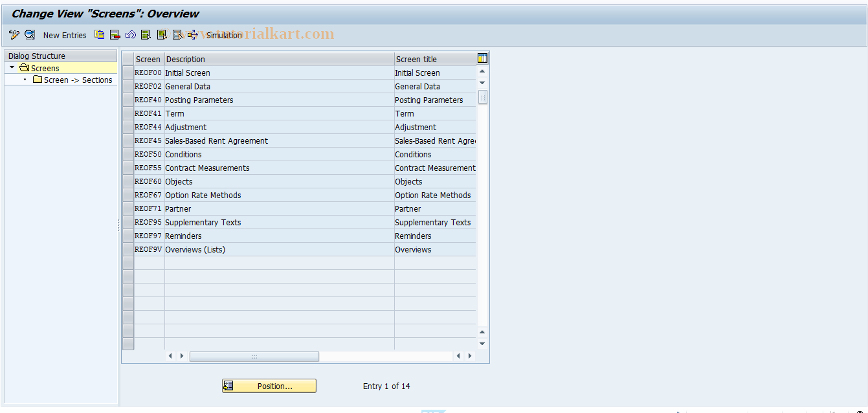Click bottom page-down arrow of vertical scrollbar
Viewport: 868px width, 413px height.
[482, 344]
